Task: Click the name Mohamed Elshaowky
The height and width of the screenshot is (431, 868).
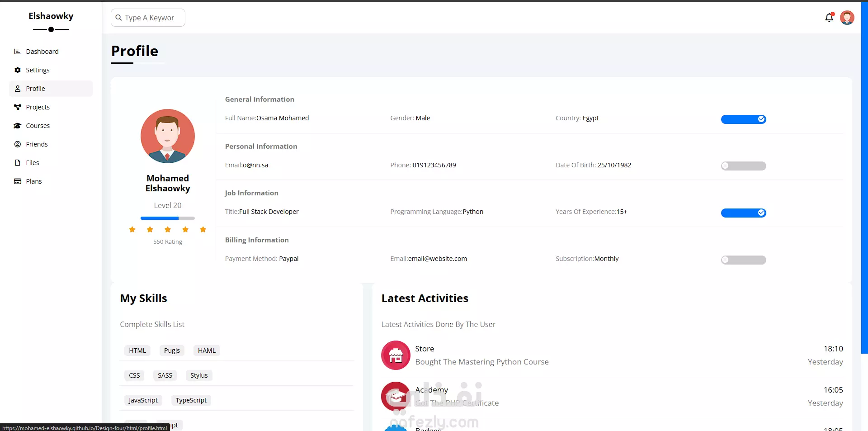Action: (x=168, y=183)
